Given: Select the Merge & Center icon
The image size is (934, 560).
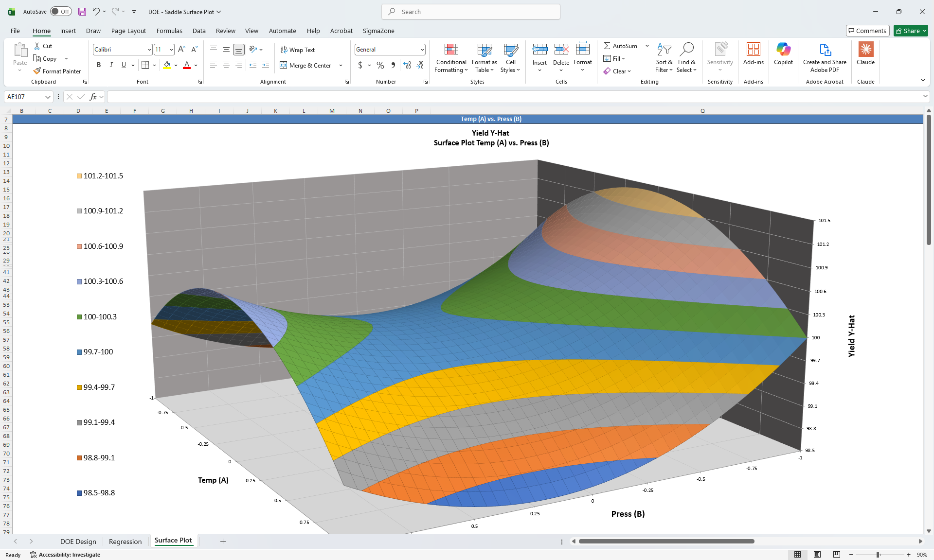Looking at the screenshot, I should (x=284, y=65).
